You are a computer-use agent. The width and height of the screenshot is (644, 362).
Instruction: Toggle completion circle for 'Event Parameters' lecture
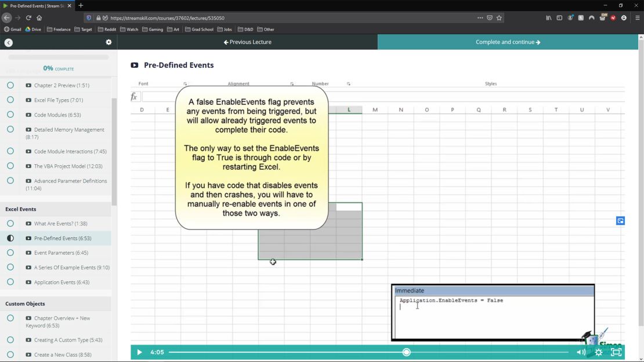(x=10, y=252)
